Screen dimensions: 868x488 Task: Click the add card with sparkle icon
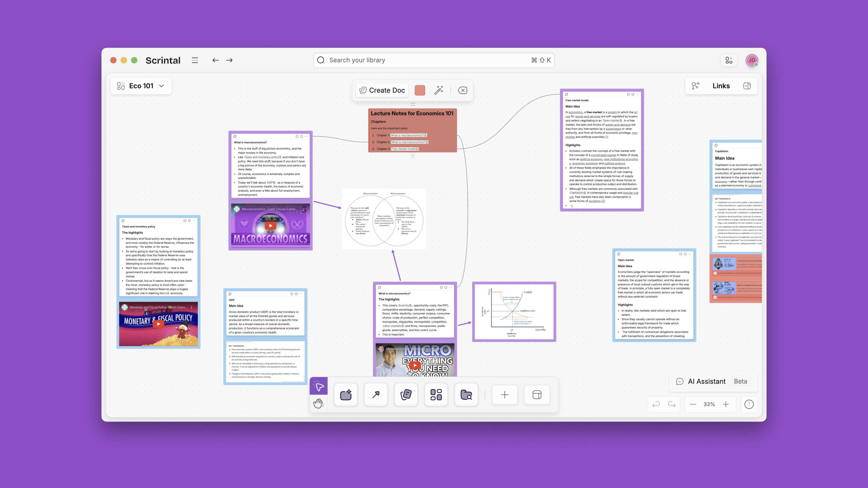(346, 395)
